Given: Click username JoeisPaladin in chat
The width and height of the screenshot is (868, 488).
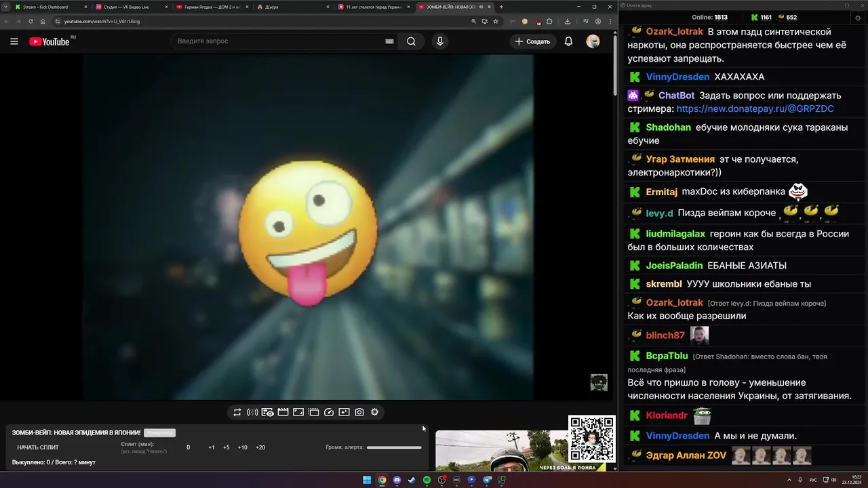Looking at the screenshot, I should click(674, 266).
